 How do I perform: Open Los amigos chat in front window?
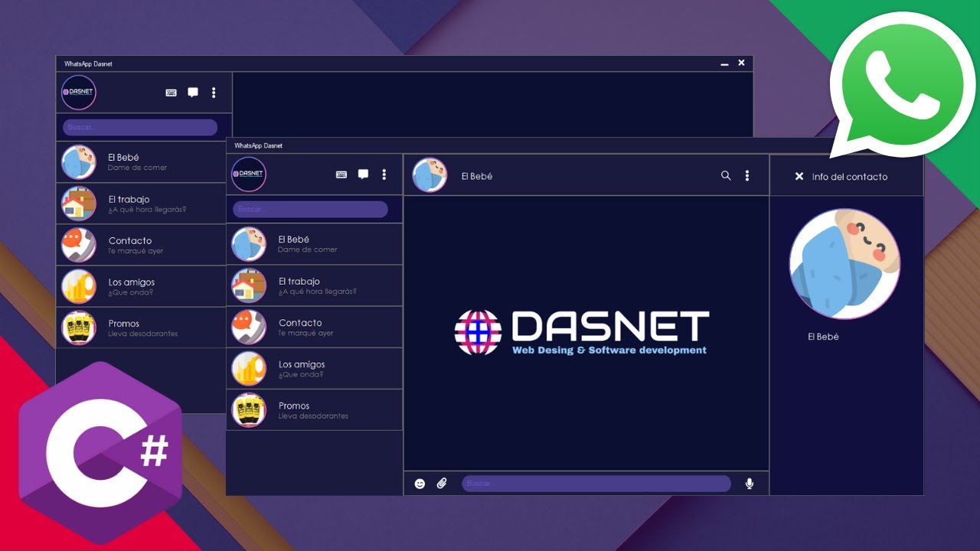(315, 368)
